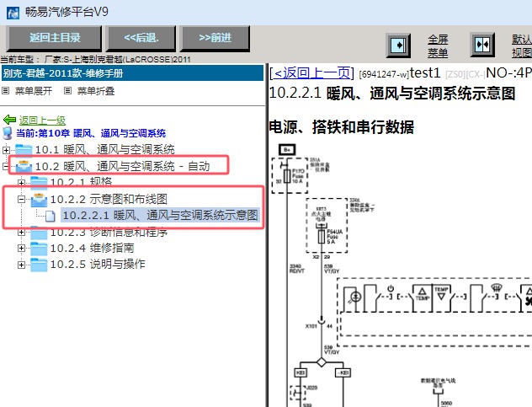Select 10.2.5 说明与操作 tree item
Screen dimensions: 532x407
pos(98,264)
